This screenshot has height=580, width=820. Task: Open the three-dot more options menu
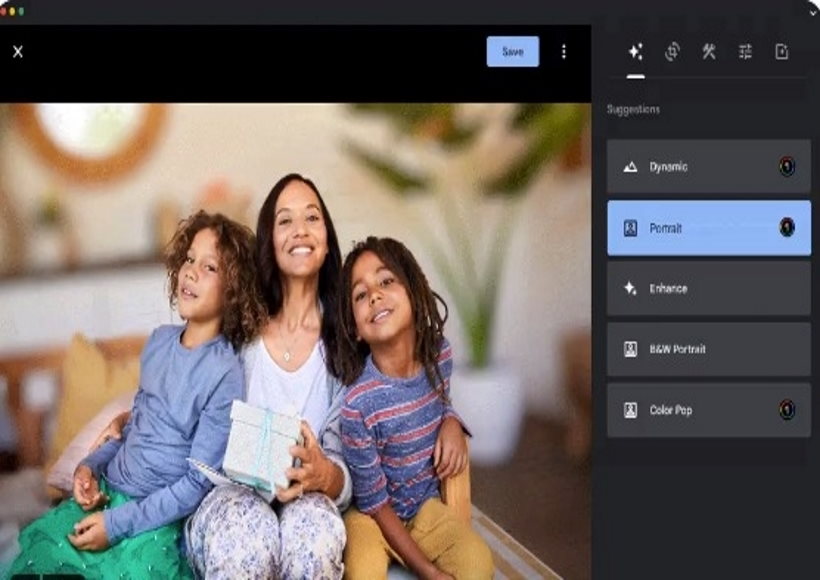point(564,52)
